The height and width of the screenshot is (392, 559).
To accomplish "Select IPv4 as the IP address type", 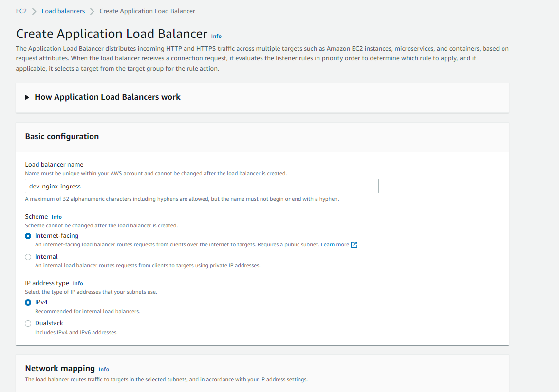I will 28,302.
